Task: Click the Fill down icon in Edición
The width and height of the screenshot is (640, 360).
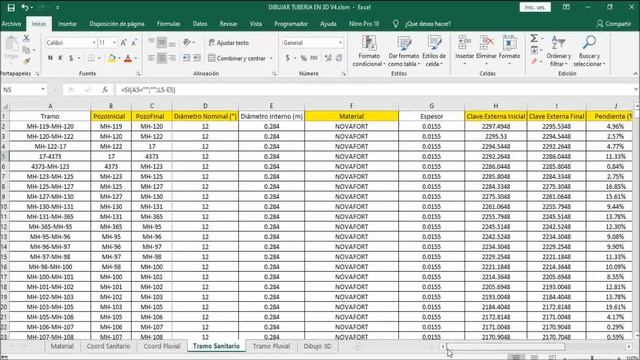Action: pos(534,50)
